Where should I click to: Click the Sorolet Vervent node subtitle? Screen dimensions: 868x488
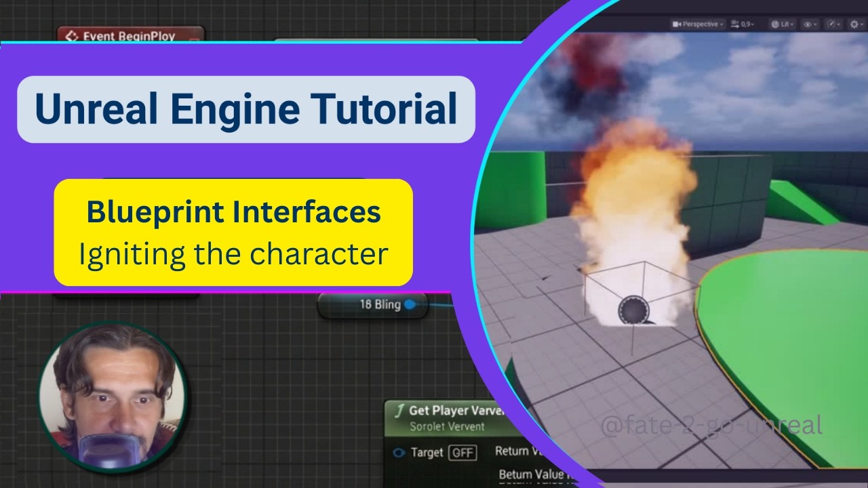pos(447,426)
